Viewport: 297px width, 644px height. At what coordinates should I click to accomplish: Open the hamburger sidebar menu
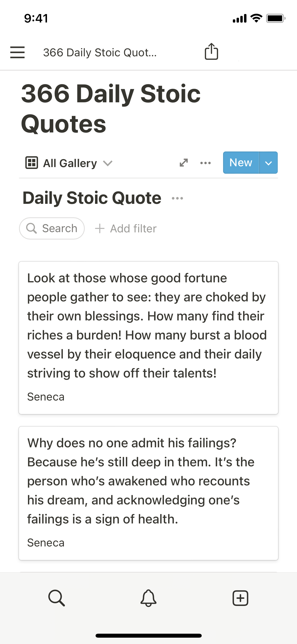(x=17, y=52)
